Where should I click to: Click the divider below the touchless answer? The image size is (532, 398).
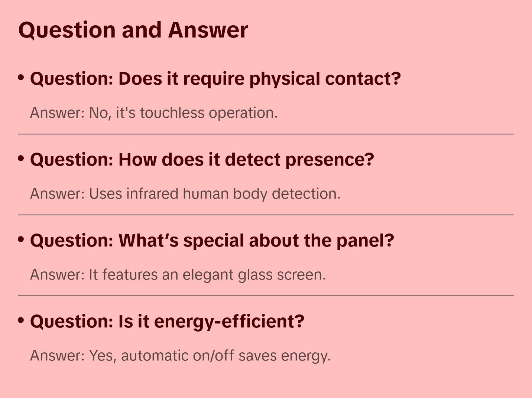tap(266, 134)
